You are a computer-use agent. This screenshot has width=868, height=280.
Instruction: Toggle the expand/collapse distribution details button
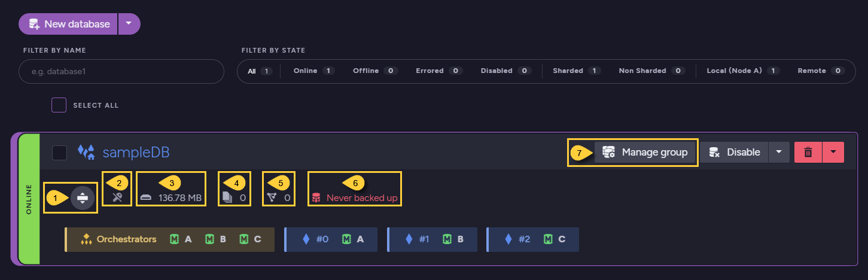coord(83,198)
